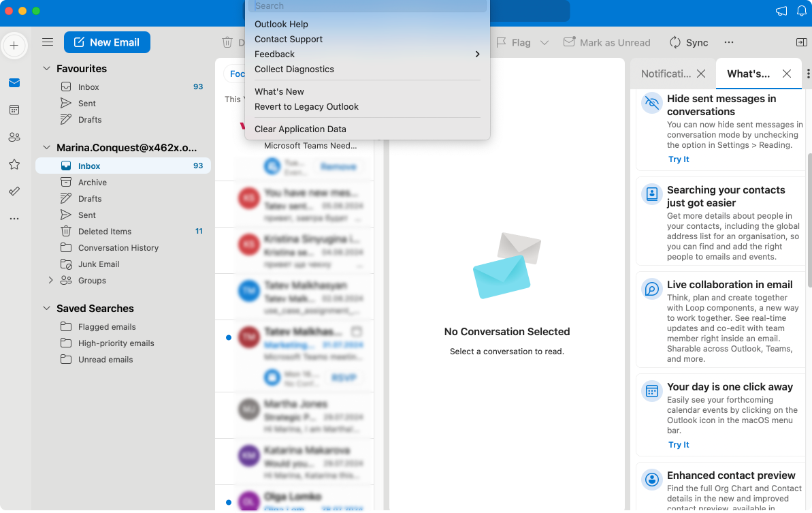Select the account Inbox folder
The width and height of the screenshot is (812, 513).
pyautogui.click(x=123, y=166)
